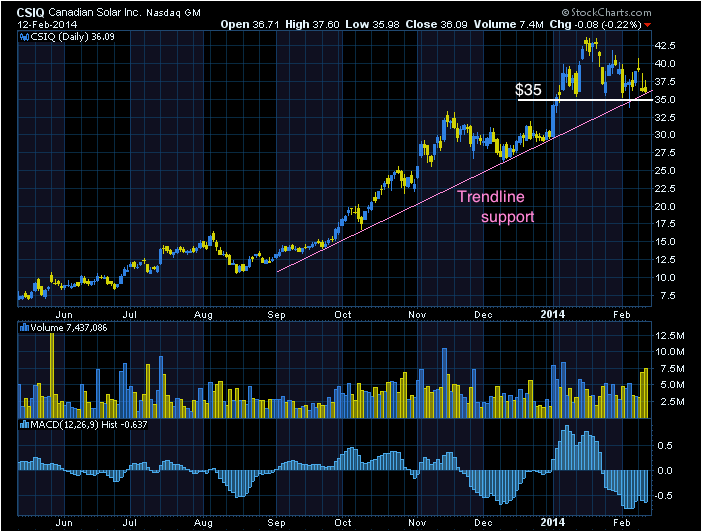Click the tallest yellow volume bar in June
The width and height of the screenshot is (702, 532).
point(52,375)
